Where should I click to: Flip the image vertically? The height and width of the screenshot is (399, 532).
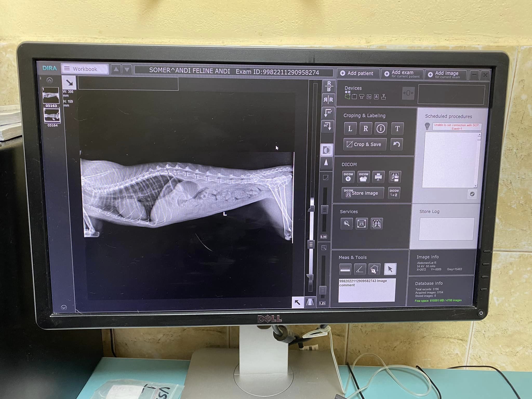pos(329,86)
